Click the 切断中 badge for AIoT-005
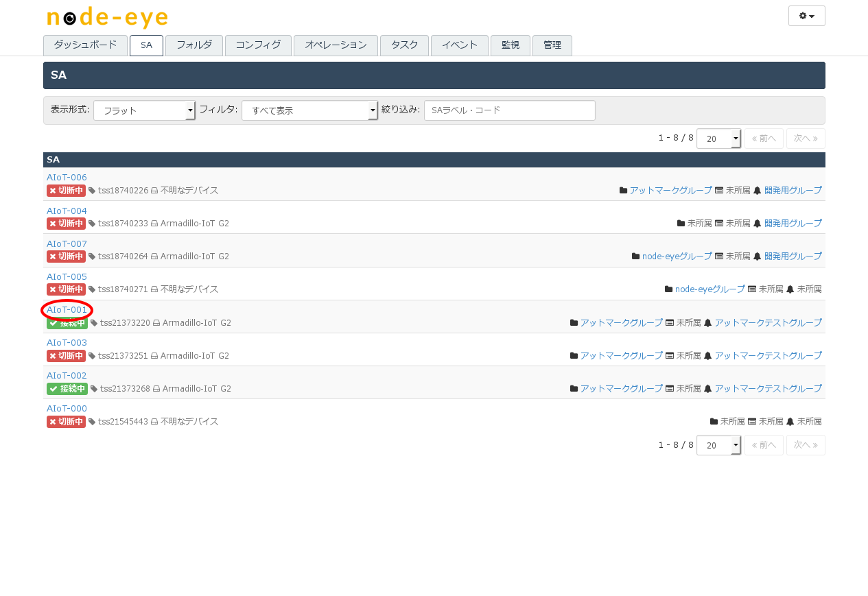Screen dimensions: 868x596 66,289
